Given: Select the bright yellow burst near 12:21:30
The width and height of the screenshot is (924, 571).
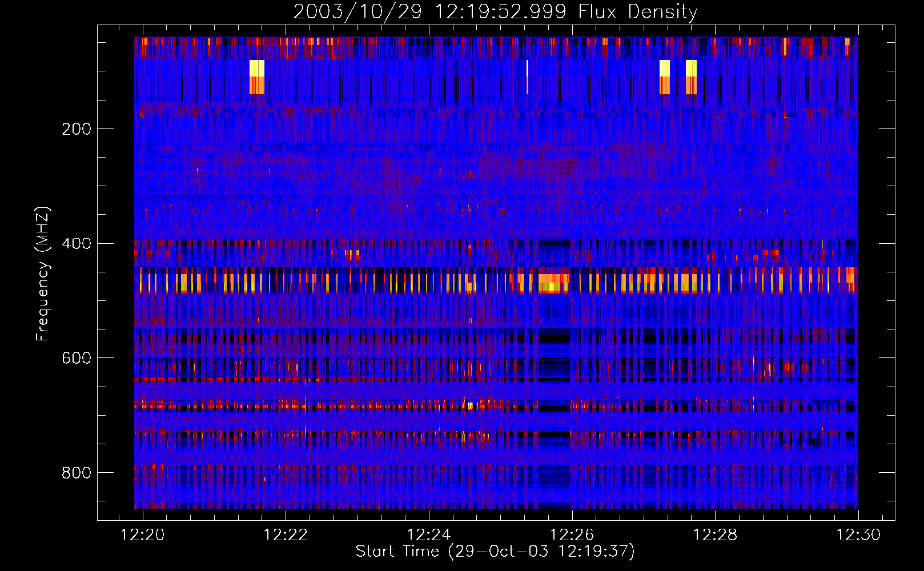Looking at the screenshot, I should (257, 77).
